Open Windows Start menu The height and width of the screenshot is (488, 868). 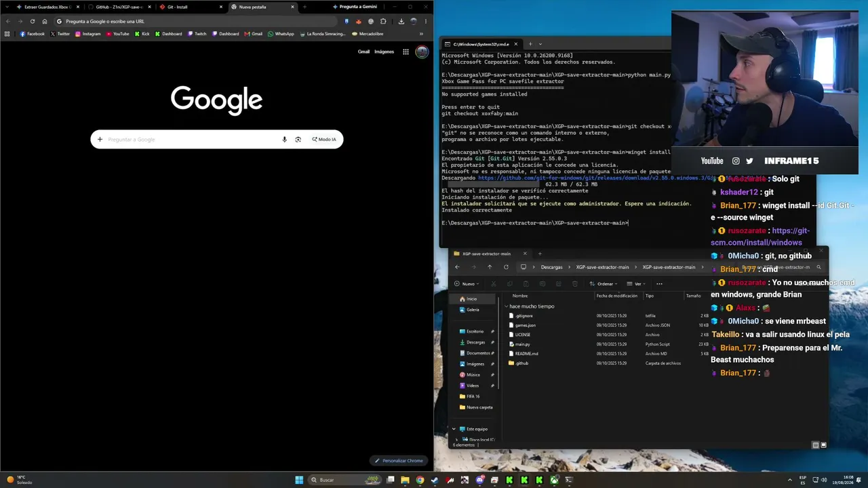tap(299, 480)
